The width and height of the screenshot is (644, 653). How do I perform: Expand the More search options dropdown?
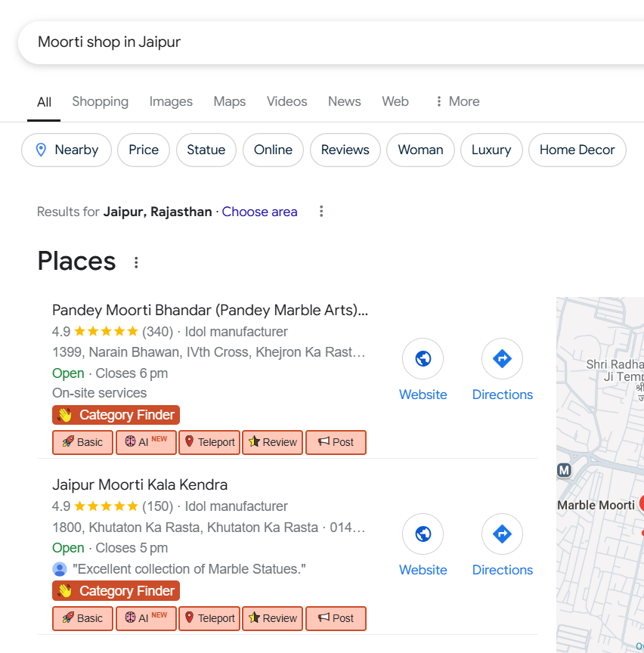click(x=457, y=101)
